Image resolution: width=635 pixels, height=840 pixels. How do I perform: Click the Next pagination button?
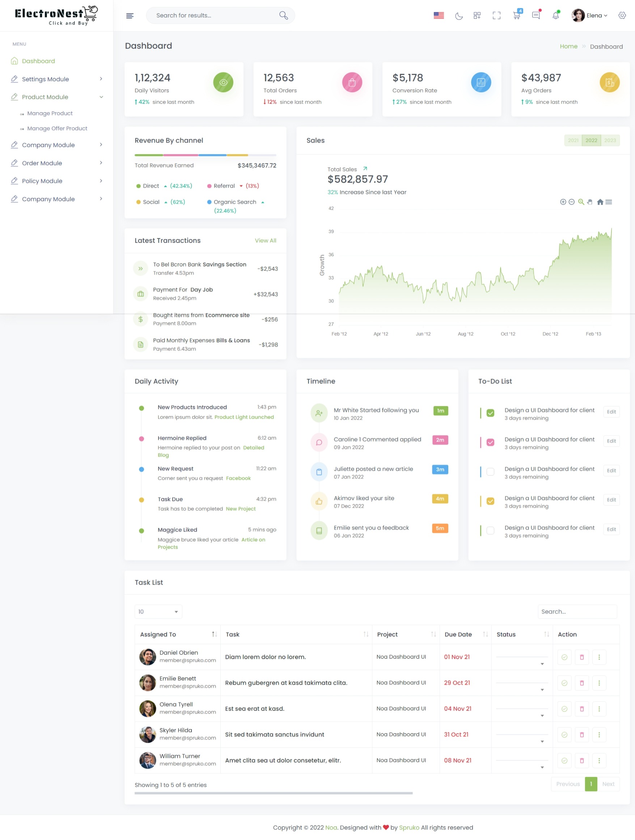click(x=608, y=784)
